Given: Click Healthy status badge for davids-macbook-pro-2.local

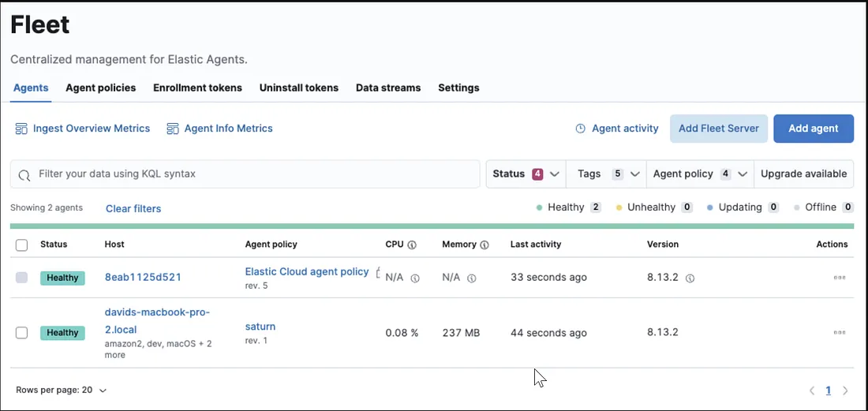Looking at the screenshot, I should tap(62, 332).
